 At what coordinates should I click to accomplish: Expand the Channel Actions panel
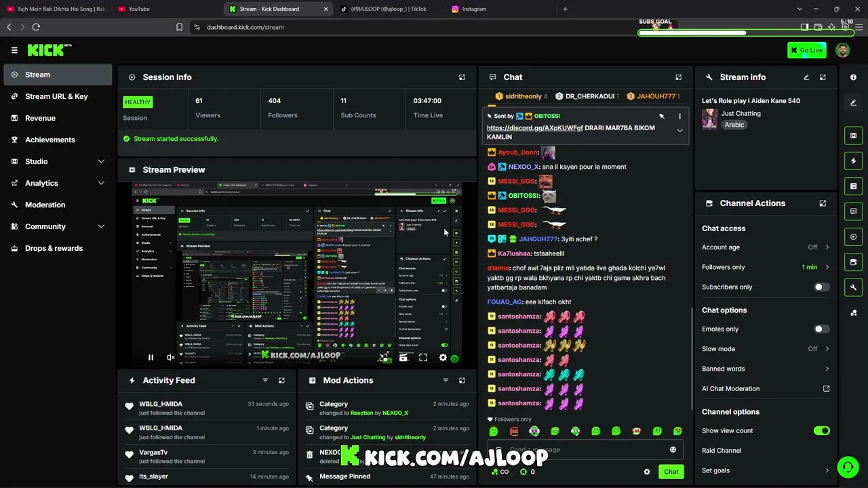823,203
